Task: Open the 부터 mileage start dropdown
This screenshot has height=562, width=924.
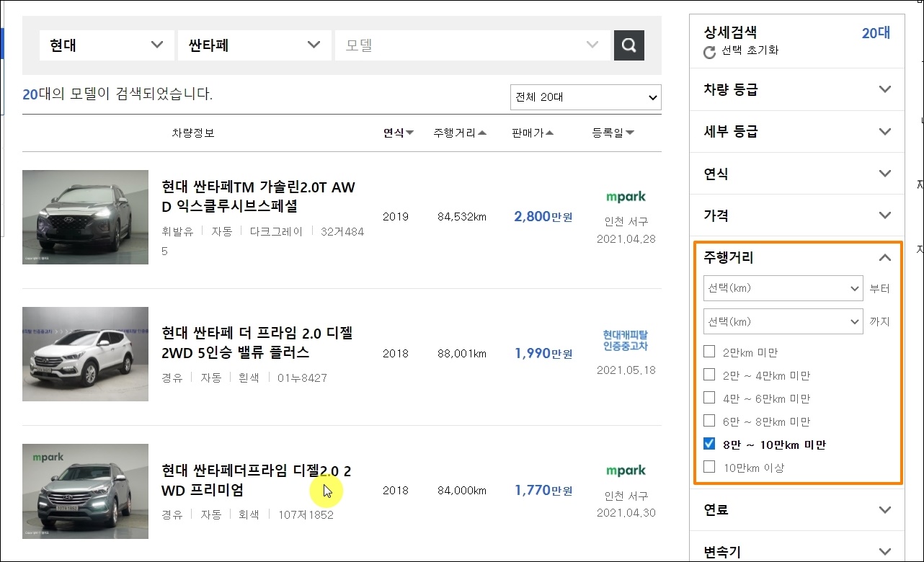Action: 783,288
